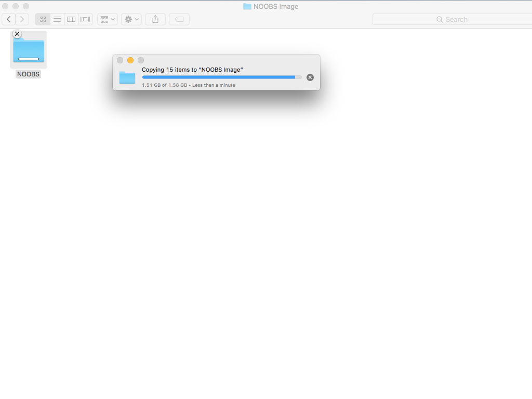Stop the copy in the progress dialog
Screen dimensions: 532x399
click(310, 77)
